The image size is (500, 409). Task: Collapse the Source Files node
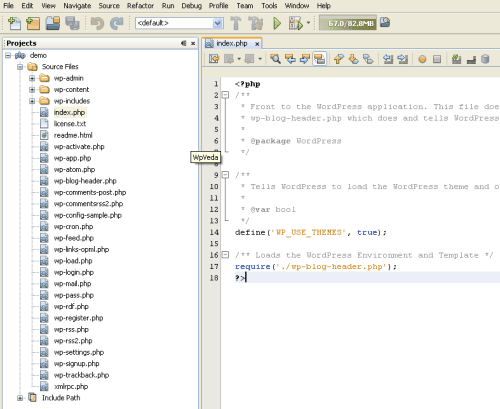(20, 67)
